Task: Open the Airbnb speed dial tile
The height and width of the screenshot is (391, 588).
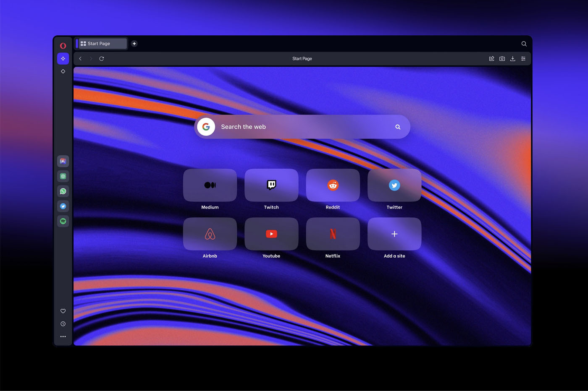Action: (210, 234)
